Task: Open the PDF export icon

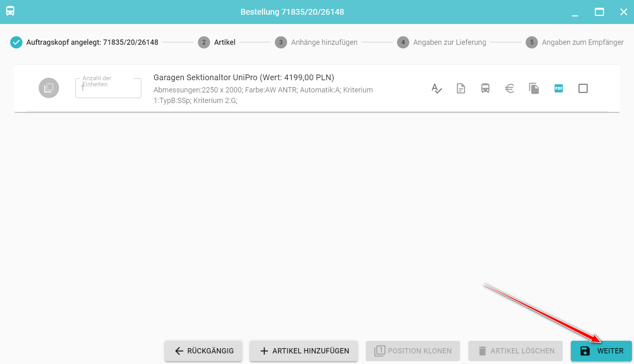Action: click(x=559, y=88)
